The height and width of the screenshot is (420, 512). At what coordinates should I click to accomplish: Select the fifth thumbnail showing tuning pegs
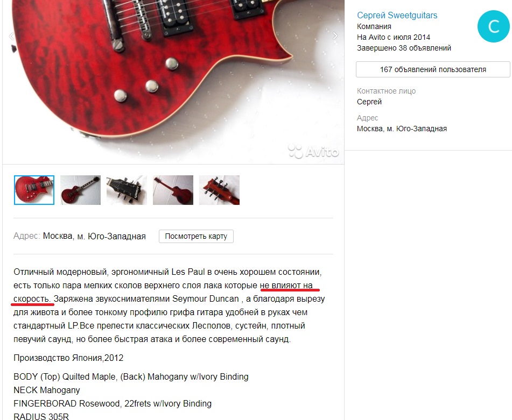point(220,190)
